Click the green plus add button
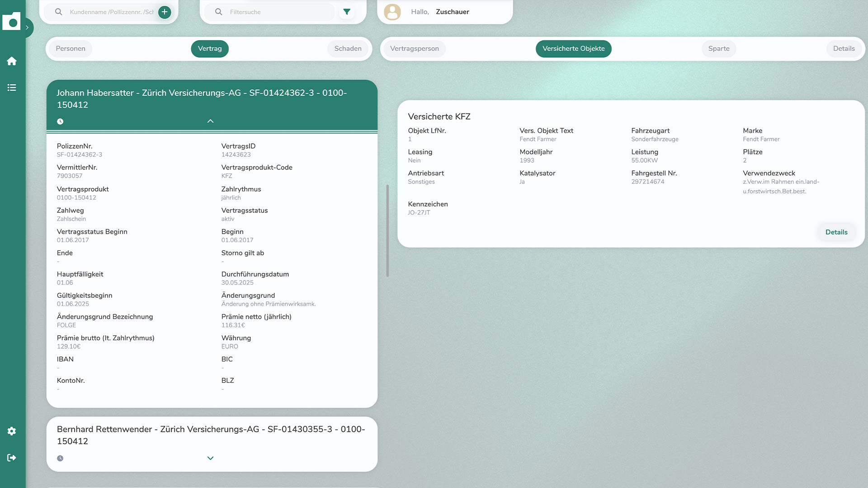 tap(165, 12)
